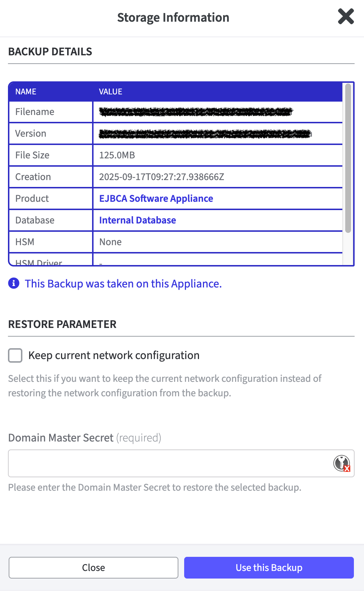
Task: Close the Storage Information dialog via the X
Action: (346, 16)
